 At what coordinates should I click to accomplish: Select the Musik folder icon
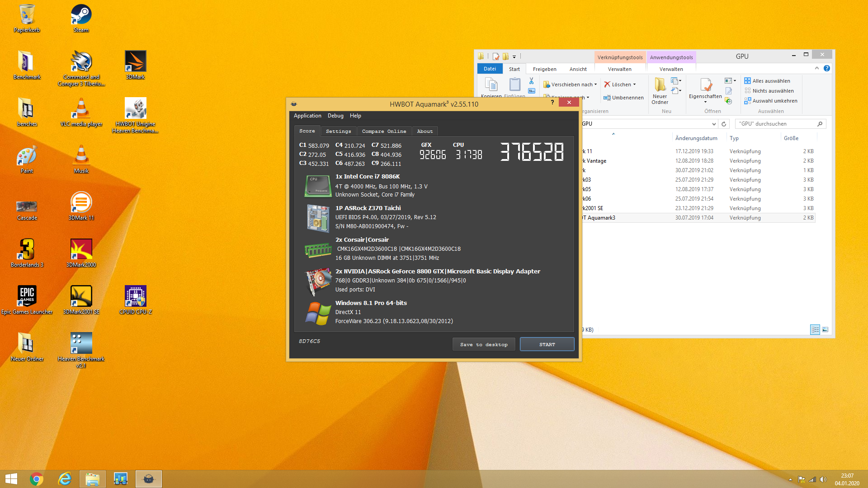tap(81, 159)
